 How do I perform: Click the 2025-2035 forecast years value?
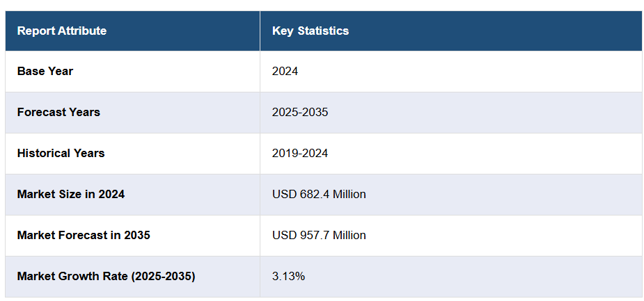(x=300, y=112)
